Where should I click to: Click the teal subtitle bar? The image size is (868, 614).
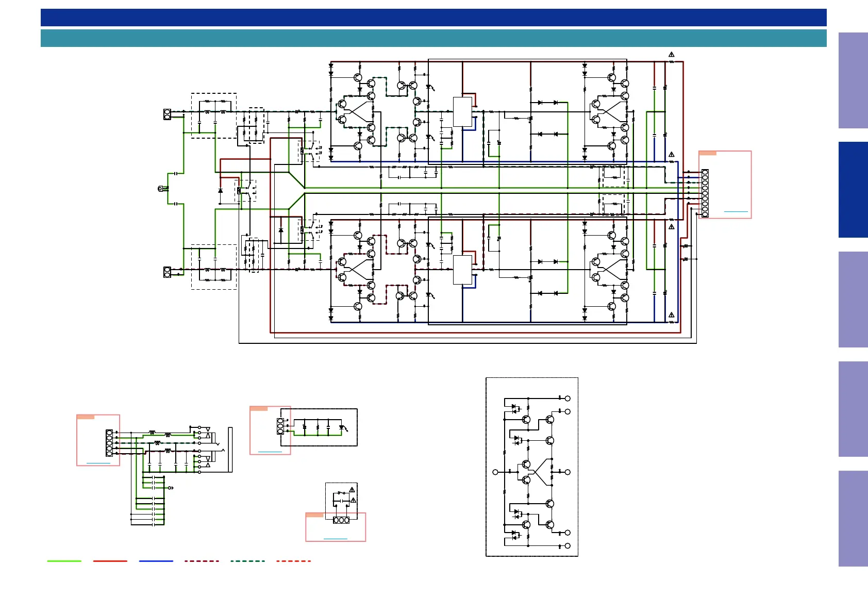pos(433,38)
